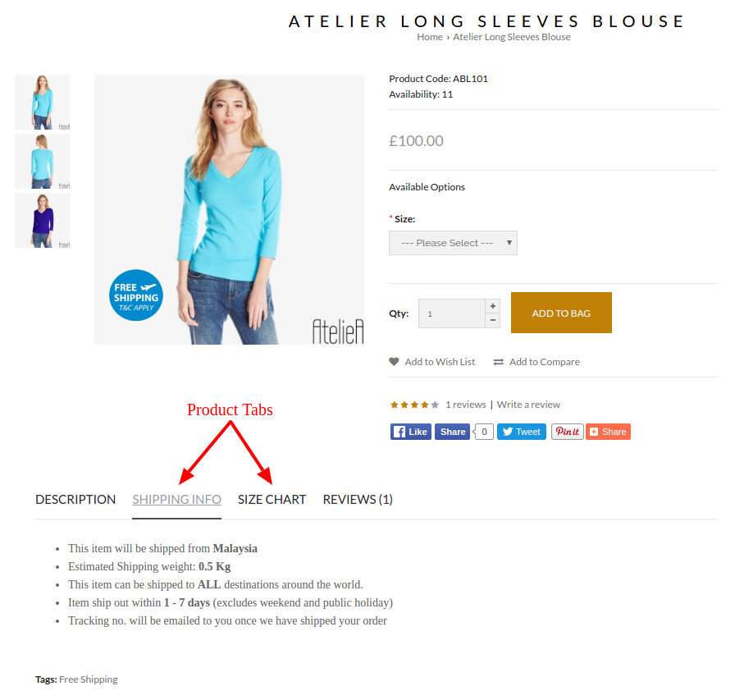Open the Description tab
Screen dimensions: 735x700
(75, 500)
